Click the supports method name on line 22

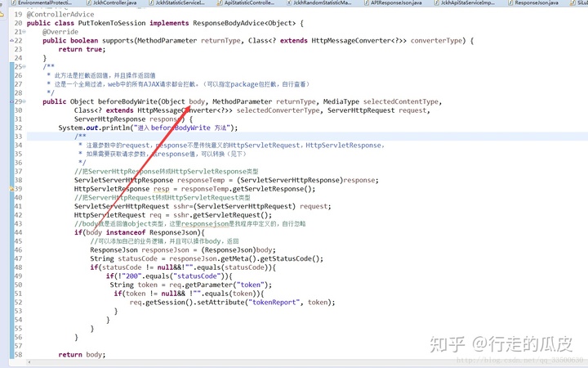click(x=118, y=41)
